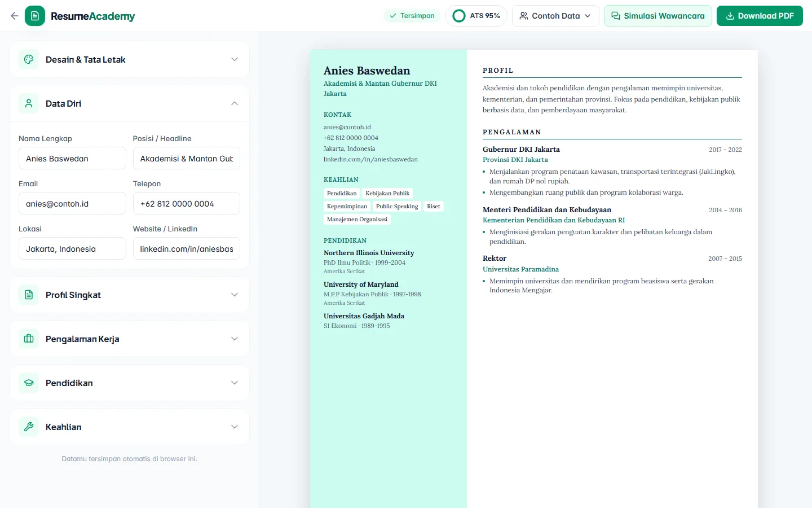This screenshot has height=508, width=812.
Task: Open Simulasi Wawancara
Action: coord(658,16)
